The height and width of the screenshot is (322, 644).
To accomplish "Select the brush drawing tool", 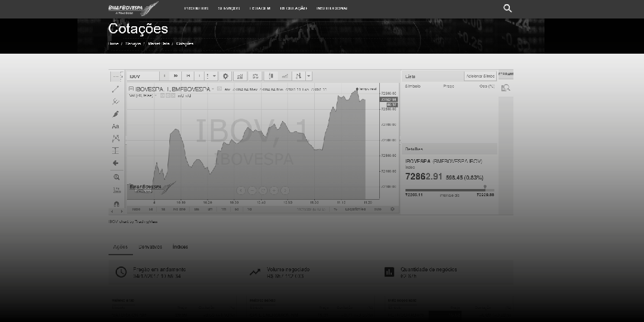I will coord(116,114).
